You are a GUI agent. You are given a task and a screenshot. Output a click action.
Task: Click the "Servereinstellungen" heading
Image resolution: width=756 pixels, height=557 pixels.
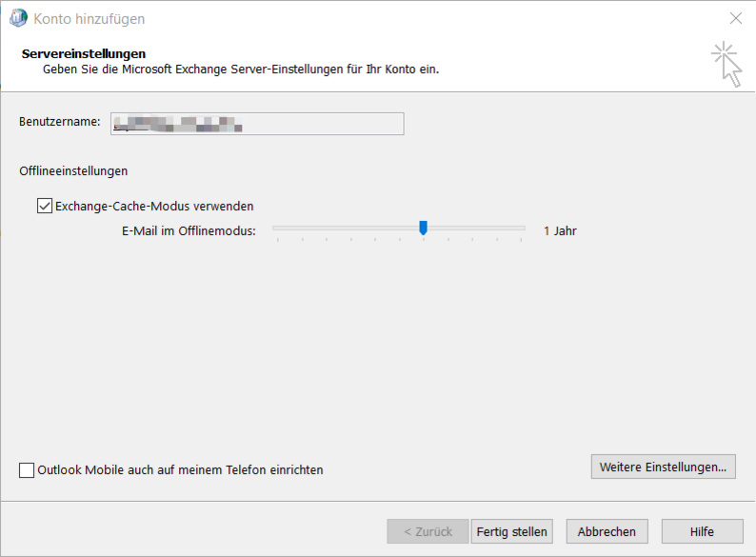point(84,53)
